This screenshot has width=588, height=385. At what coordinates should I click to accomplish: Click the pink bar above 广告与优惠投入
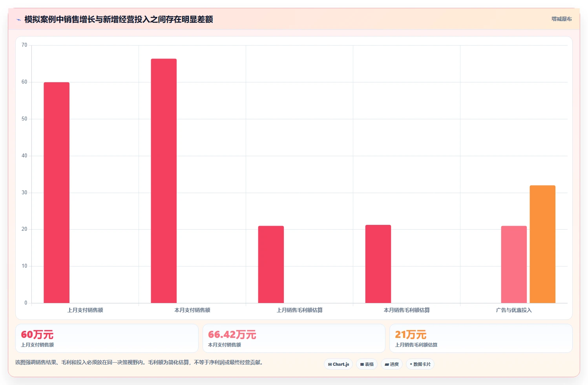(x=514, y=265)
